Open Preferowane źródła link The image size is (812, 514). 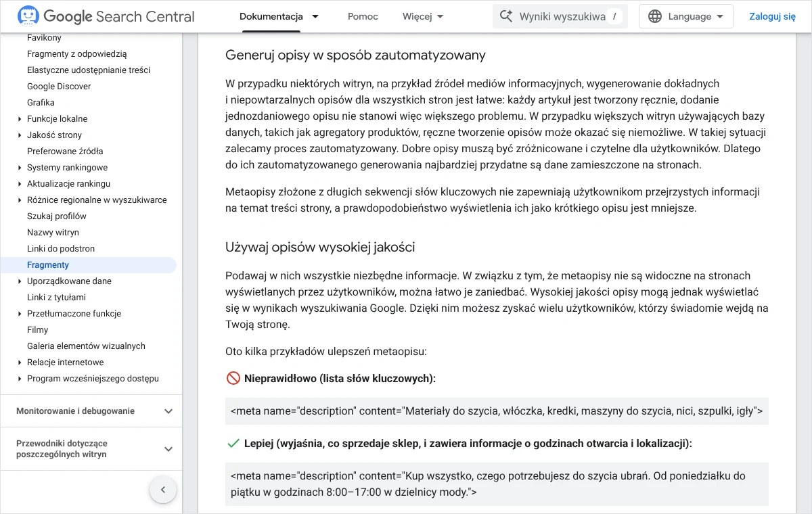point(65,151)
